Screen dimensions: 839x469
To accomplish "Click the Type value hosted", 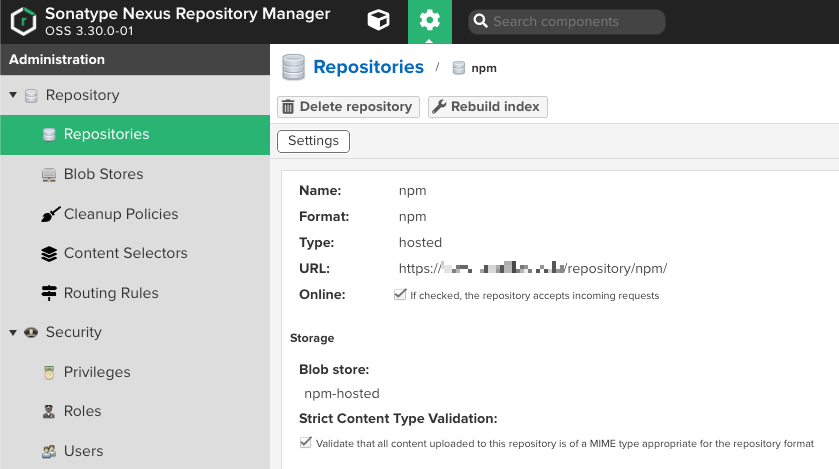I will point(420,243).
